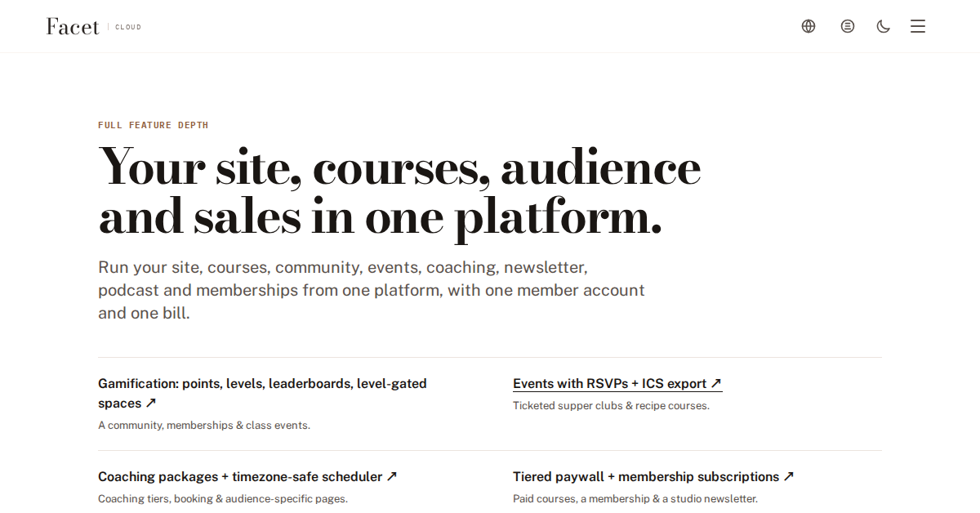Click the circled lines icon in header
Screen dimensions: 980x513
click(848, 26)
